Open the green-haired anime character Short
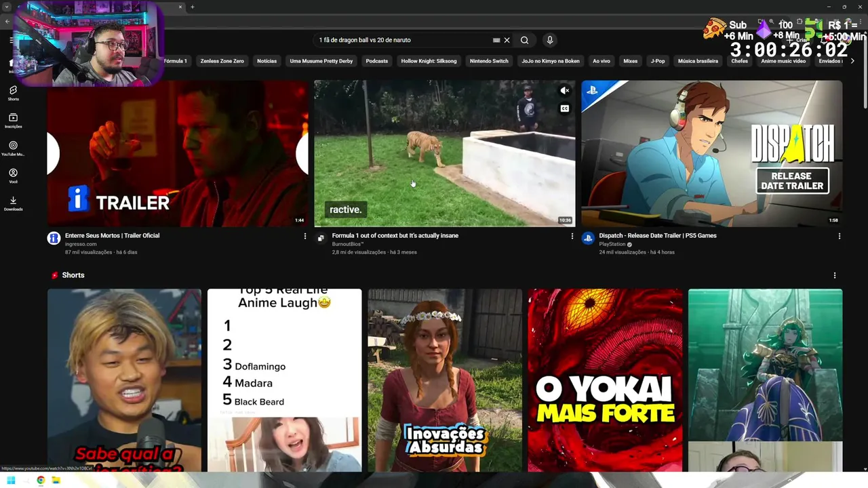Viewport: 868px width, 488px height. tap(765, 380)
